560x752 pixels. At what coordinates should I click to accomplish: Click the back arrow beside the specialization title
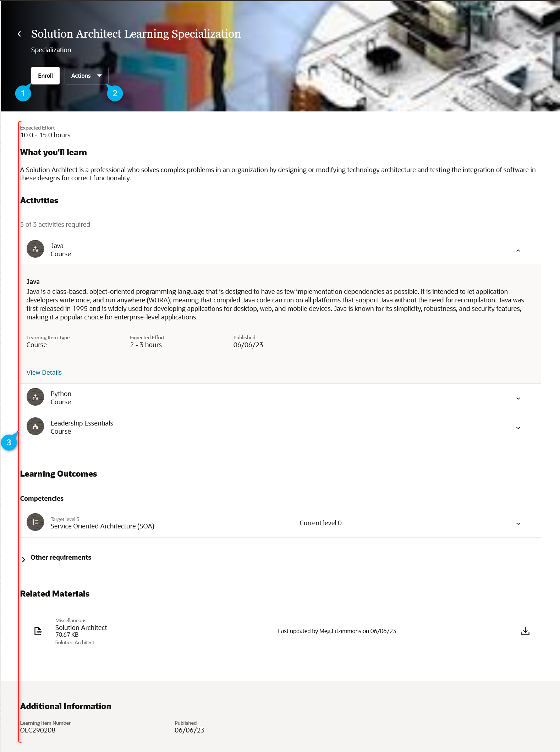pyautogui.click(x=19, y=34)
